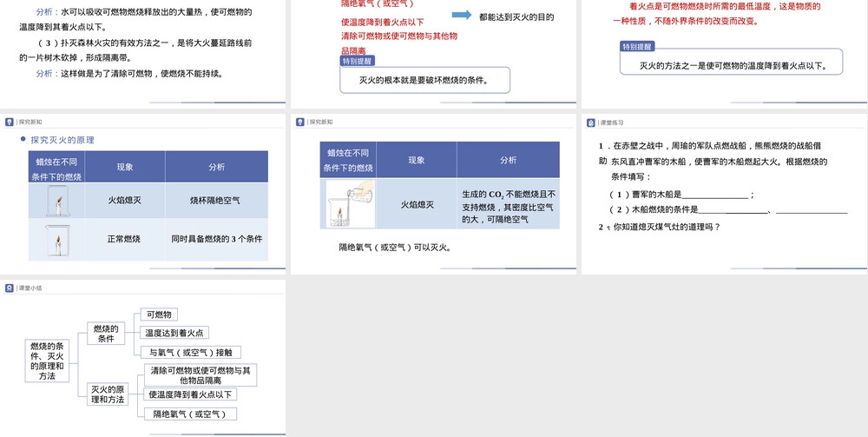The image size is (868, 437).
Task: Click question 2 你知道熄灭煤气灶的道理吗？
Action: [x=660, y=227]
